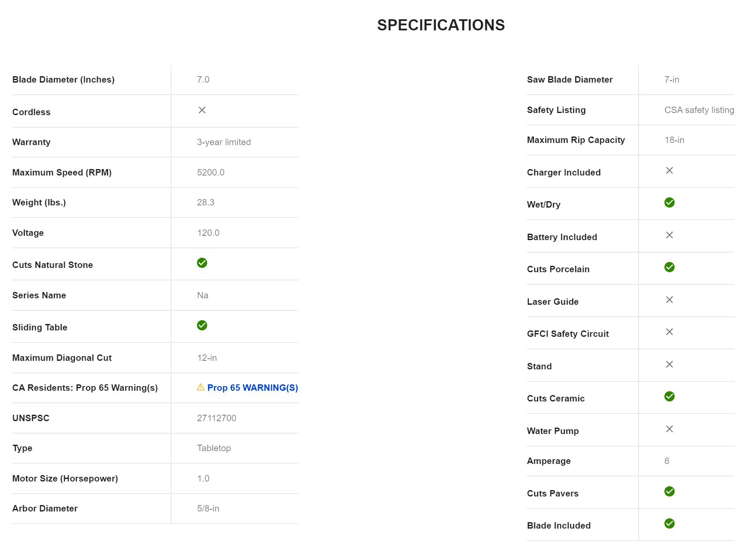Click the Wet/Dry green checkmark
The width and height of the screenshot is (756, 544).
670,202
